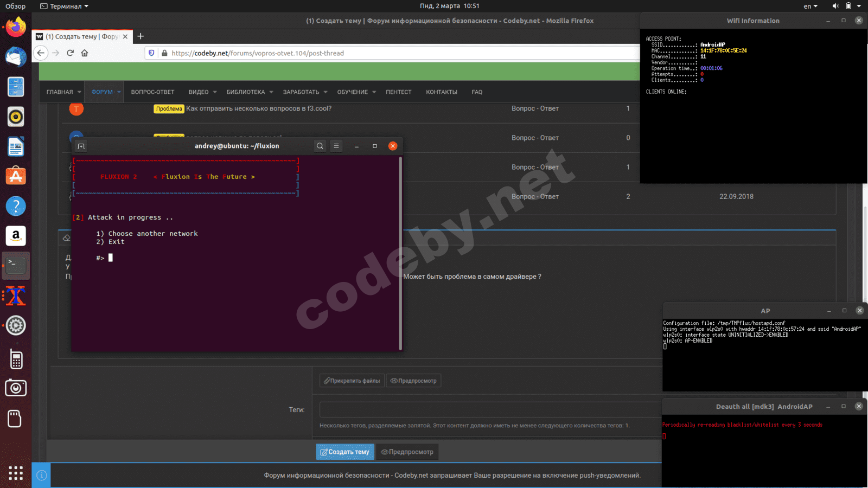
Task: Click the yellow Проблема label for f3.cool thread
Action: point(169,108)
